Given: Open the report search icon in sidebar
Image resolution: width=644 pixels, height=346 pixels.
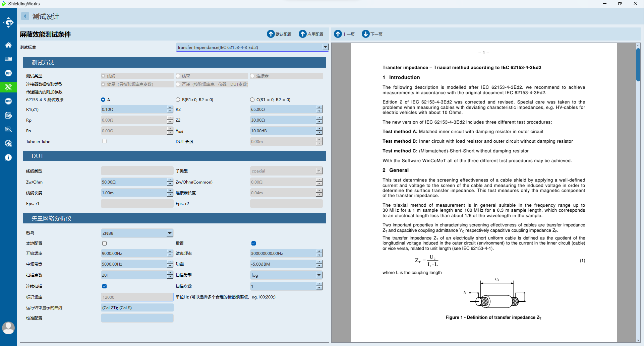Looking at the screenshot, I should (8, 129).
